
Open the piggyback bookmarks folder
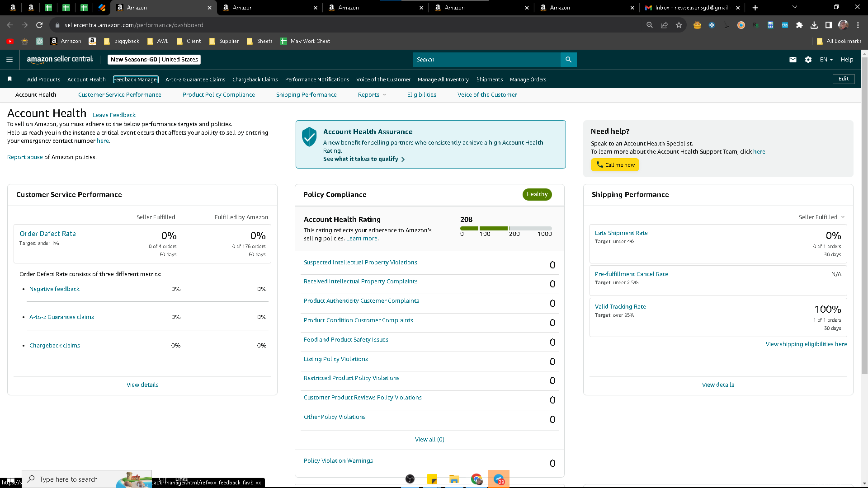pyautogui.click(x=122, y=41)
